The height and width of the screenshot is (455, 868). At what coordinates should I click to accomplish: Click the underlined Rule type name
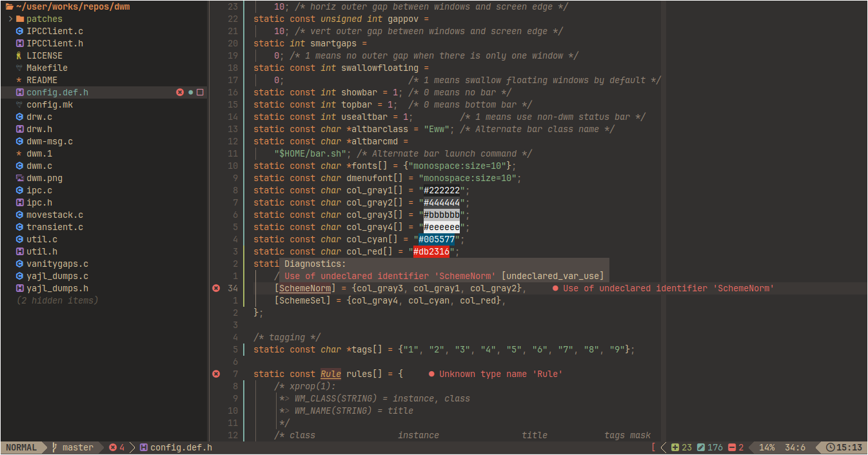coord(331,374)
